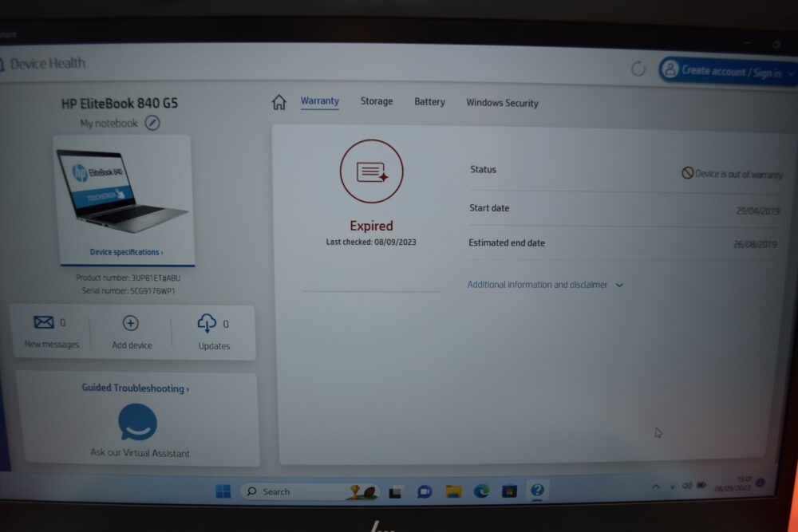Open volume speaker tray icon

click(x=687, y=486)
